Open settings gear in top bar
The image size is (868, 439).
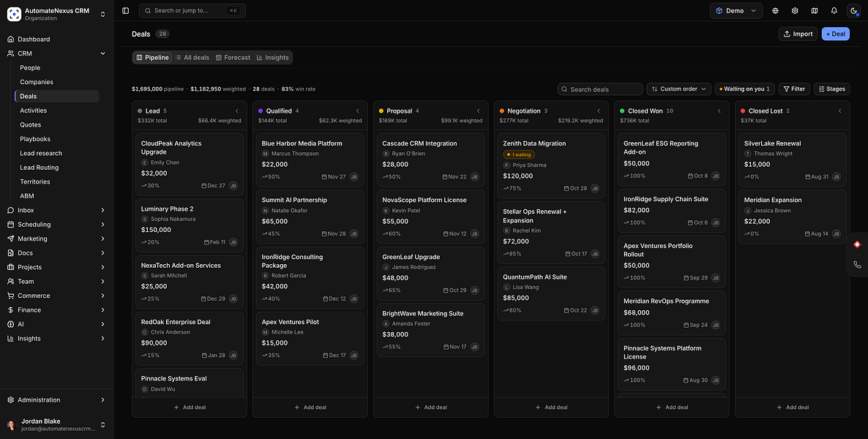pyautogui.click(x=795, y=10)
